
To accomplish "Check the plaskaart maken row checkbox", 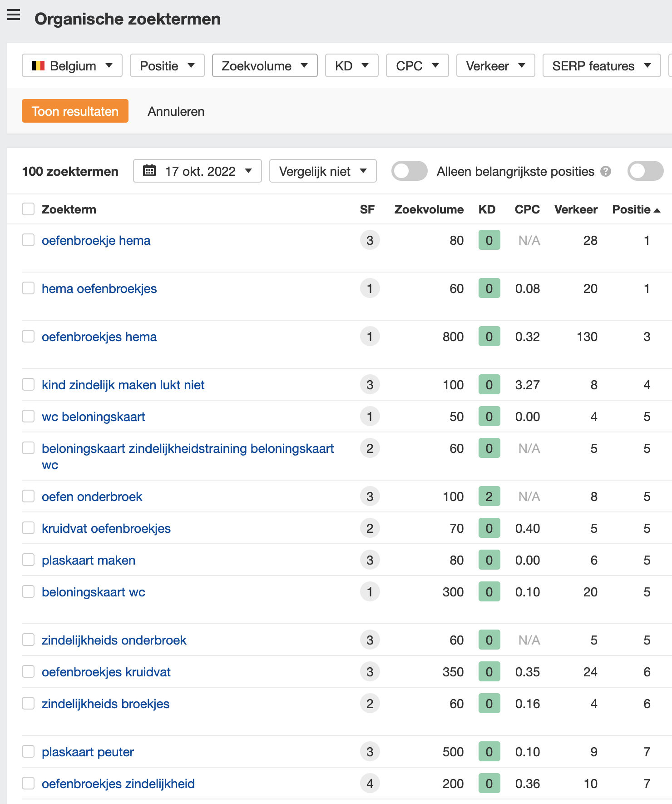I will [x=28, y=560].
